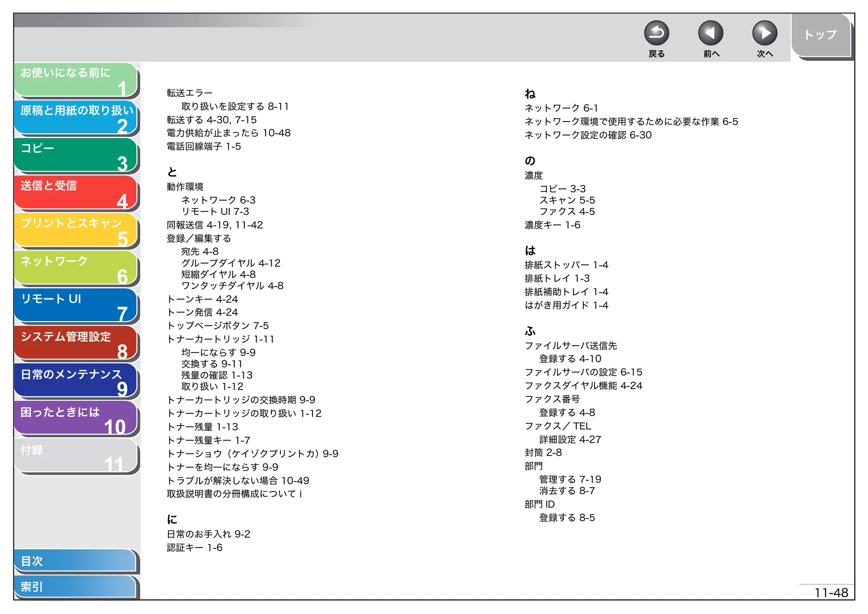Advance to next page with 次へ icon
The image size is (868, 614).
(764, 33)
